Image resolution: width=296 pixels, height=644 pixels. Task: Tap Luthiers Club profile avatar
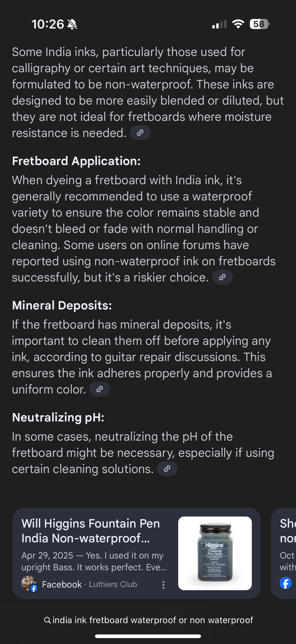coord(29,583)
